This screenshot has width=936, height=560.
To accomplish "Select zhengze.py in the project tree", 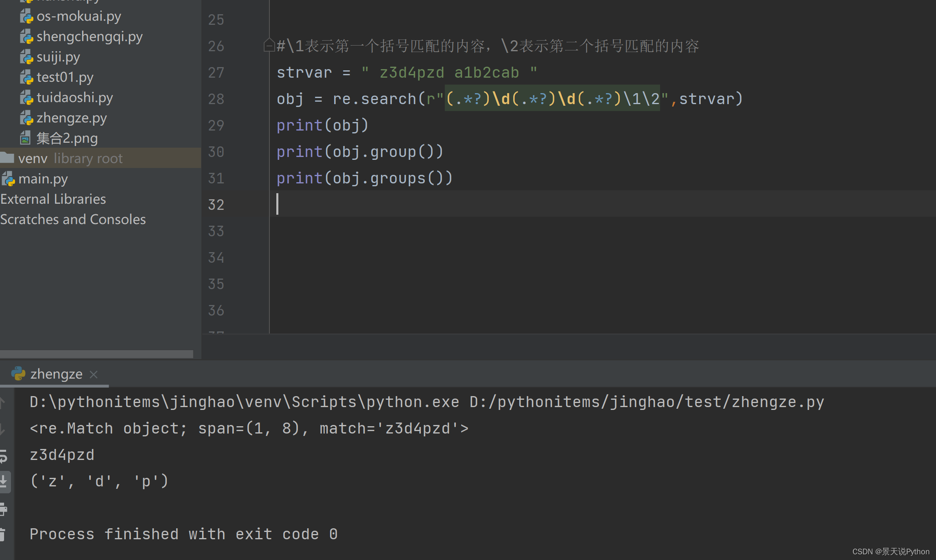I will coord(72,118).
